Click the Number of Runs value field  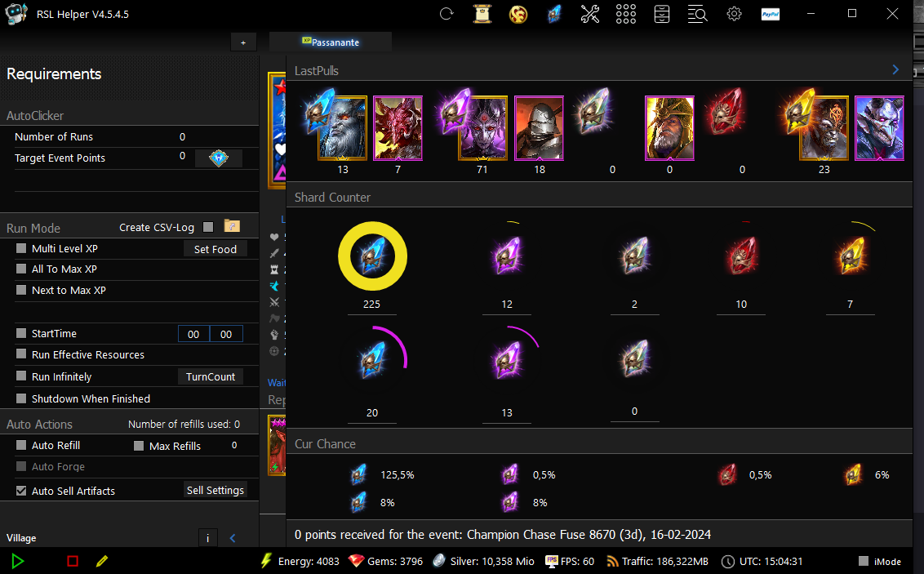(183, 136)
